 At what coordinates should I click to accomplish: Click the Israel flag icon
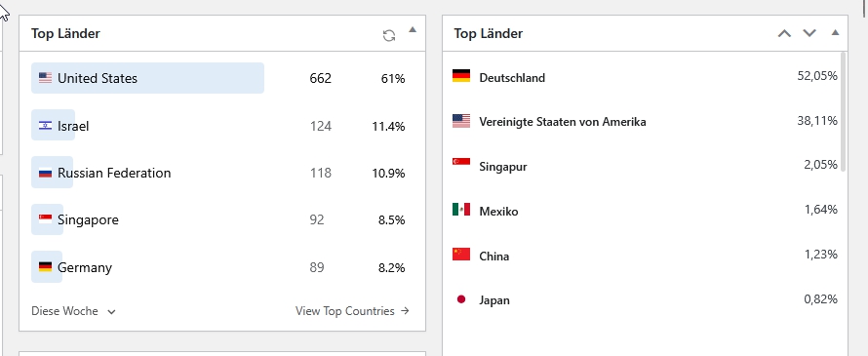point(46,126)
